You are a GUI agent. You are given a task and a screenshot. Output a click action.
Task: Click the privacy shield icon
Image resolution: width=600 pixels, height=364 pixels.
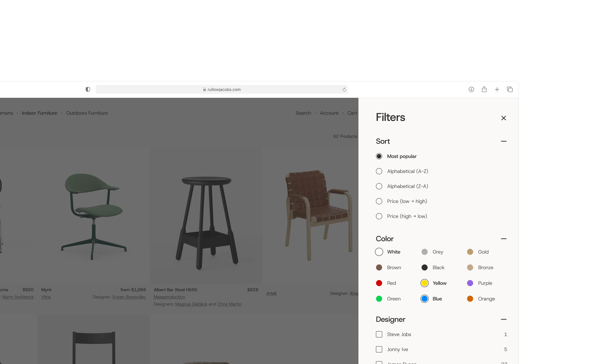[88, 89]
